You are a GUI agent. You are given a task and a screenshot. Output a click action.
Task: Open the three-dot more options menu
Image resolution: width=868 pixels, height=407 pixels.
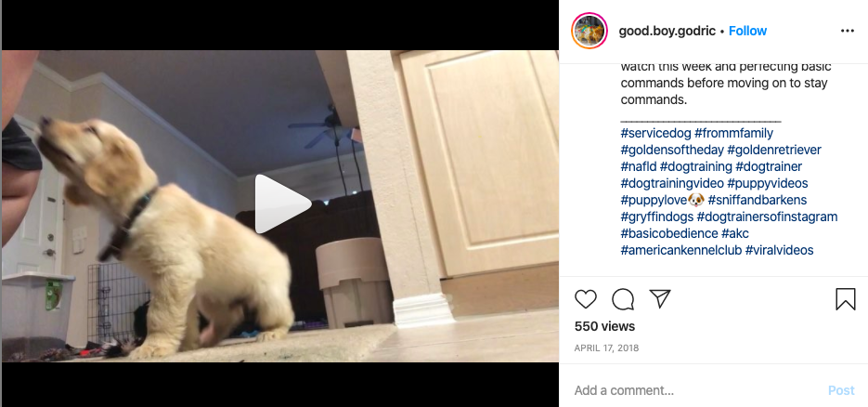point(848,31)
